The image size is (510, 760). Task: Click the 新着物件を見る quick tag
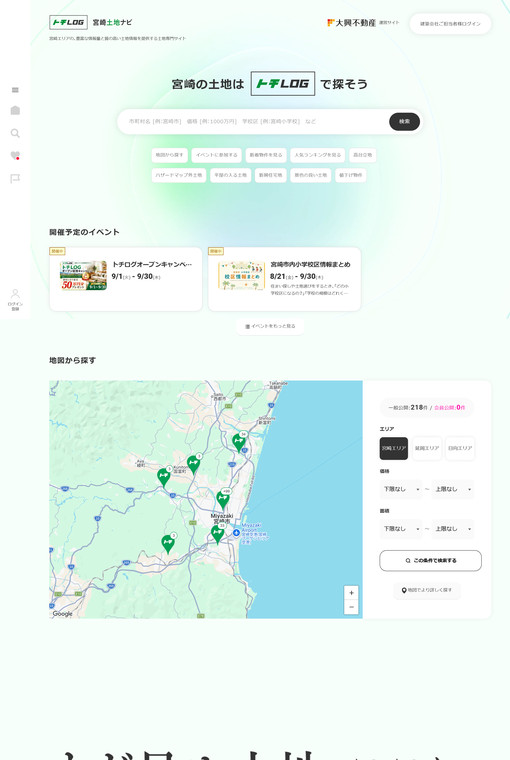pyautogui.click(x=266, y=155)
